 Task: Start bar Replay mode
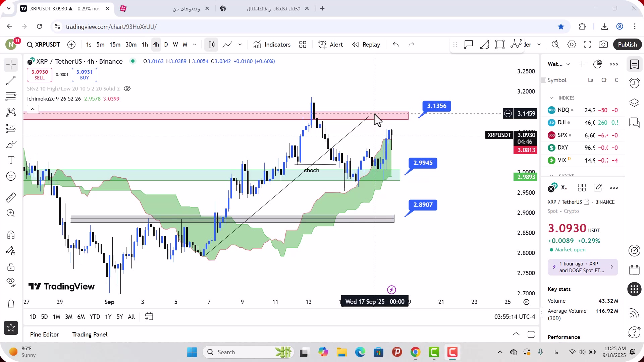pos(366,45)
